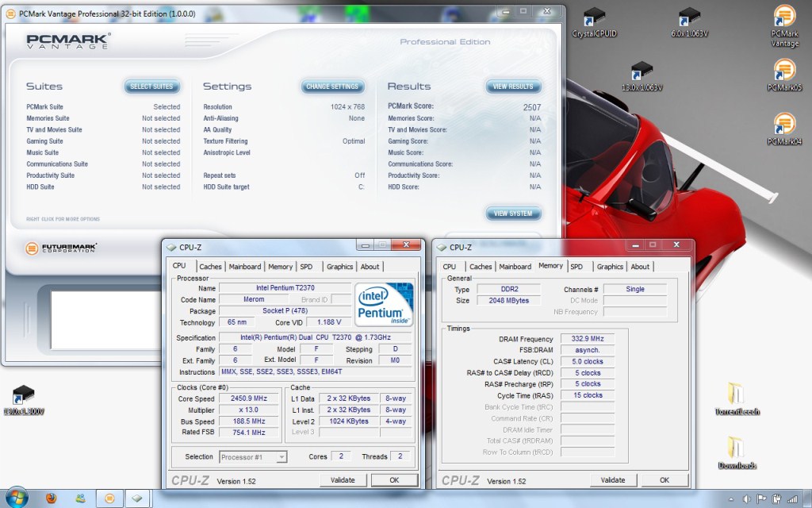The image size is (812, 508).
Task: Click the Memories Suite row
Action: point(103,118)
